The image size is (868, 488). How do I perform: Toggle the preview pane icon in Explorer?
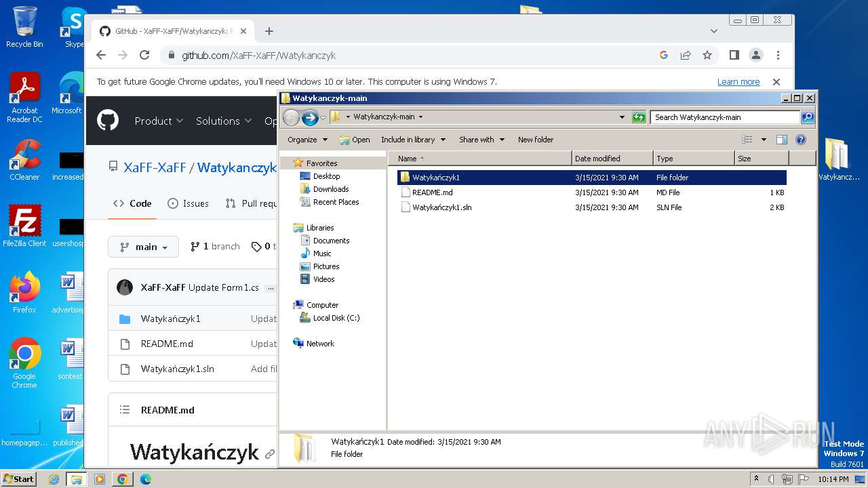782,140
